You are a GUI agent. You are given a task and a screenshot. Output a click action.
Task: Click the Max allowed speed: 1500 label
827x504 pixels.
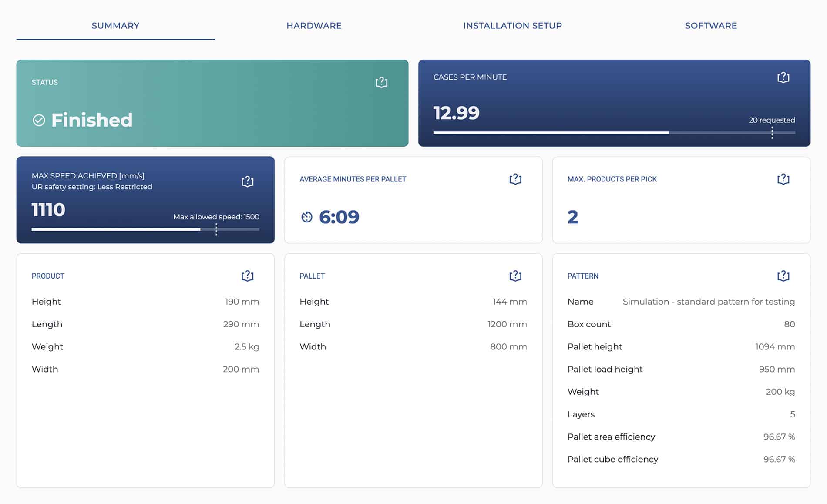click(x=216, y=217)
